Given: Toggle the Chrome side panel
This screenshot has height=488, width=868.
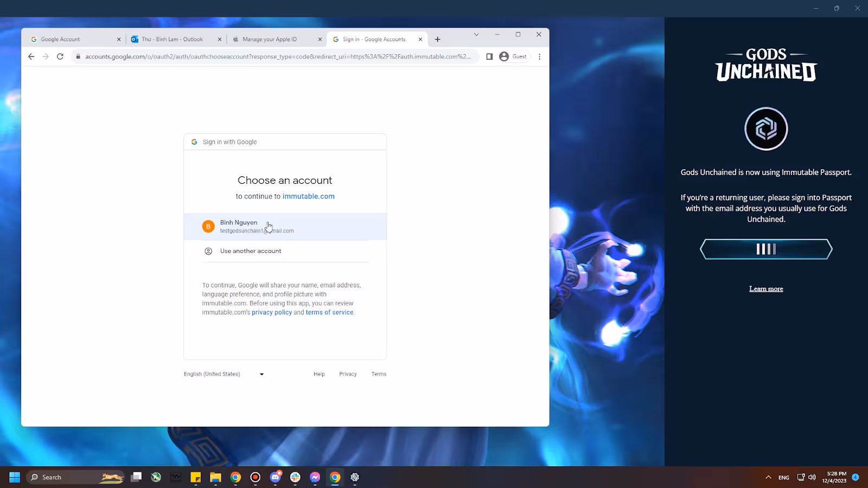Looking at the screenshot, I should click(x=489, y=56).
